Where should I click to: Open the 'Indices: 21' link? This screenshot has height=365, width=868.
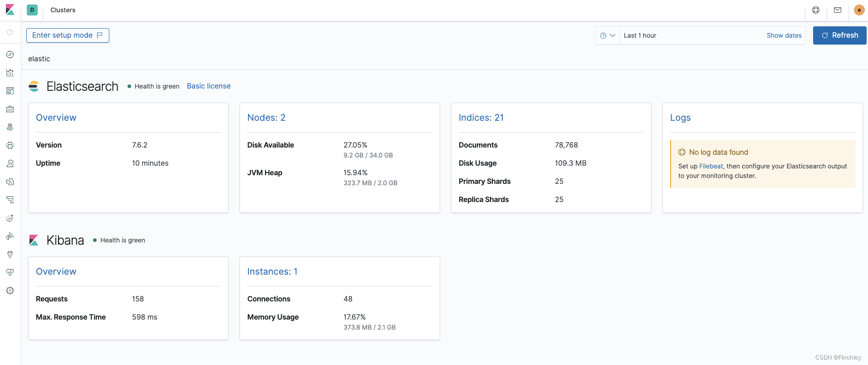click(481, 118)
